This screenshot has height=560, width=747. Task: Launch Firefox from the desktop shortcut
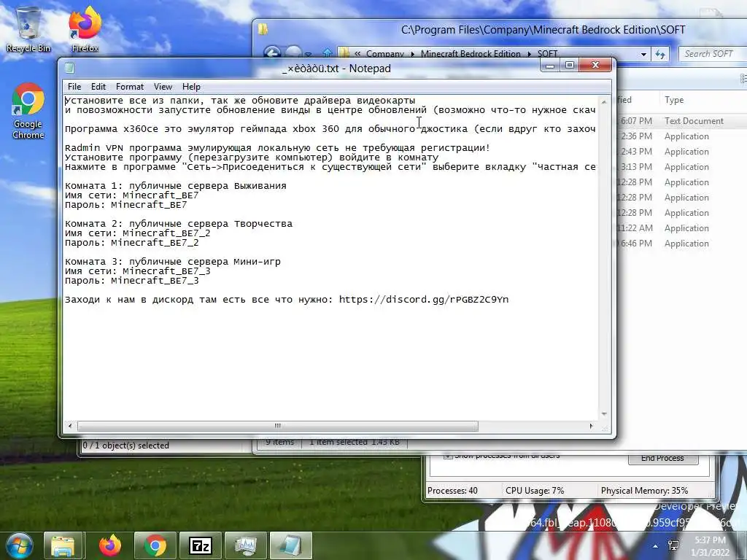[x=85, y=29]
